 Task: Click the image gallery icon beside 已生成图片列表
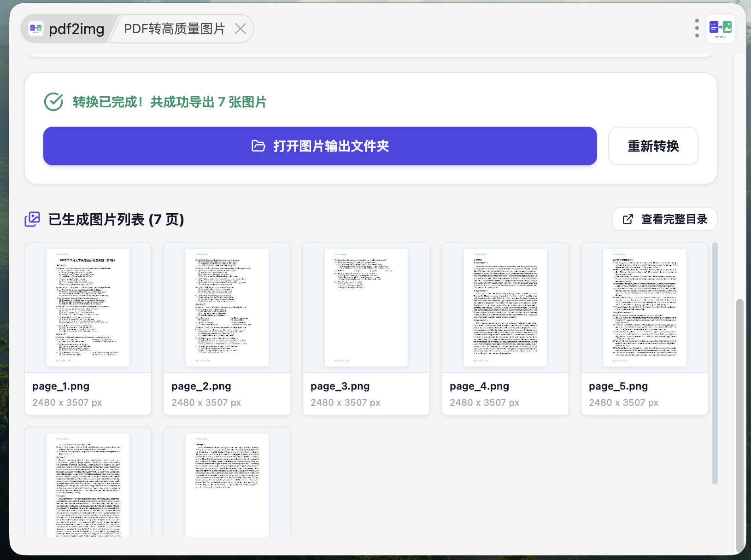32,219
